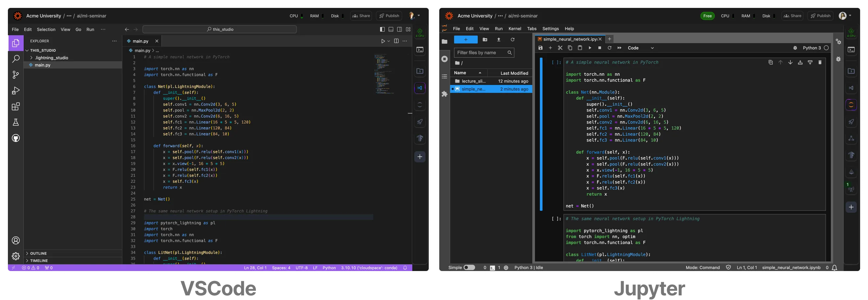Viewport: 868px width, 300px height.
Task: Move the active Jupyter cell down
Action: pos(790,63)
